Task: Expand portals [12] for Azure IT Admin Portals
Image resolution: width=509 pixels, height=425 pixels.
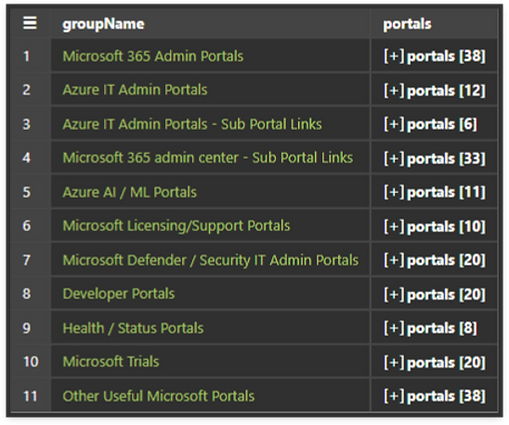Action: pyautogui.click(x=434, y=90)
